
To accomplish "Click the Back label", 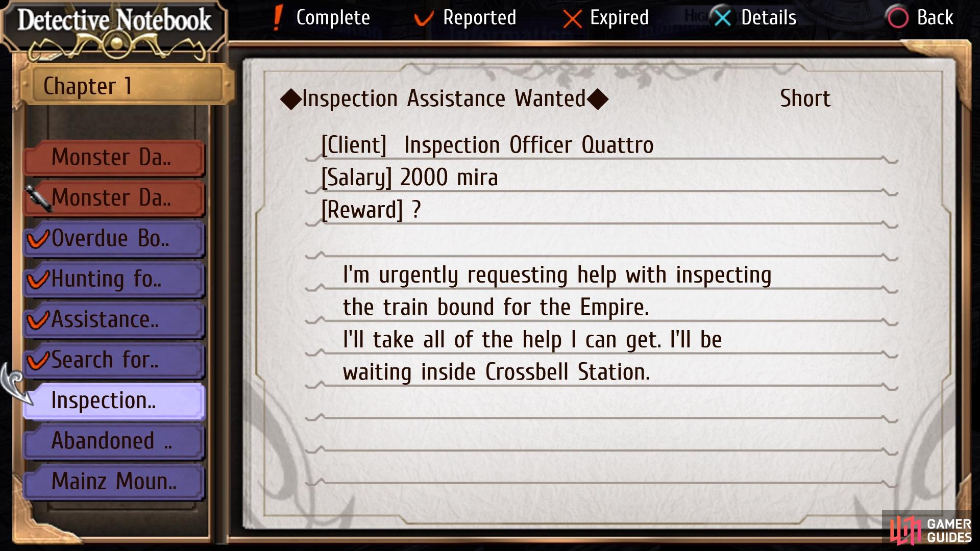I will [935, 18].
